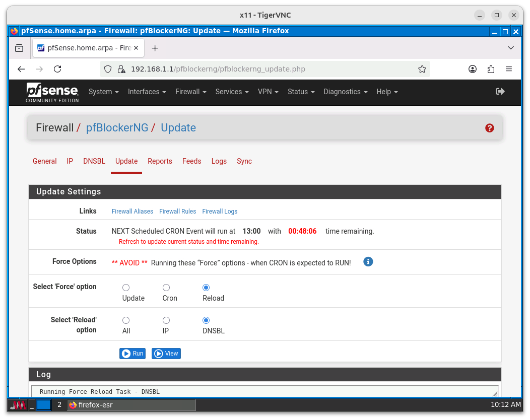This screenshot has height=420, width=530.
Task: Expand the Diagnostics dropdown menu
Action: (x=345, y=92)
